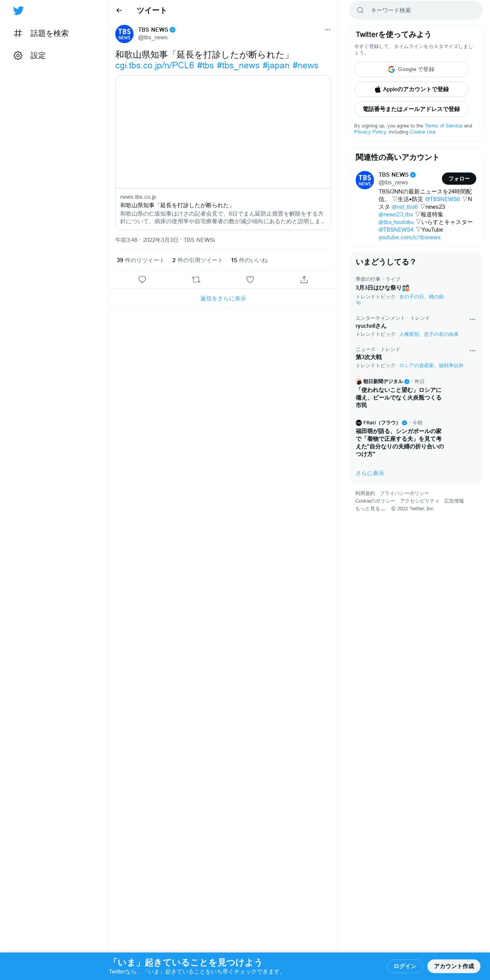Viewport: 490px width, 980px height.
Task: Open topic 息子の名の由来
Action: (441, 334)
